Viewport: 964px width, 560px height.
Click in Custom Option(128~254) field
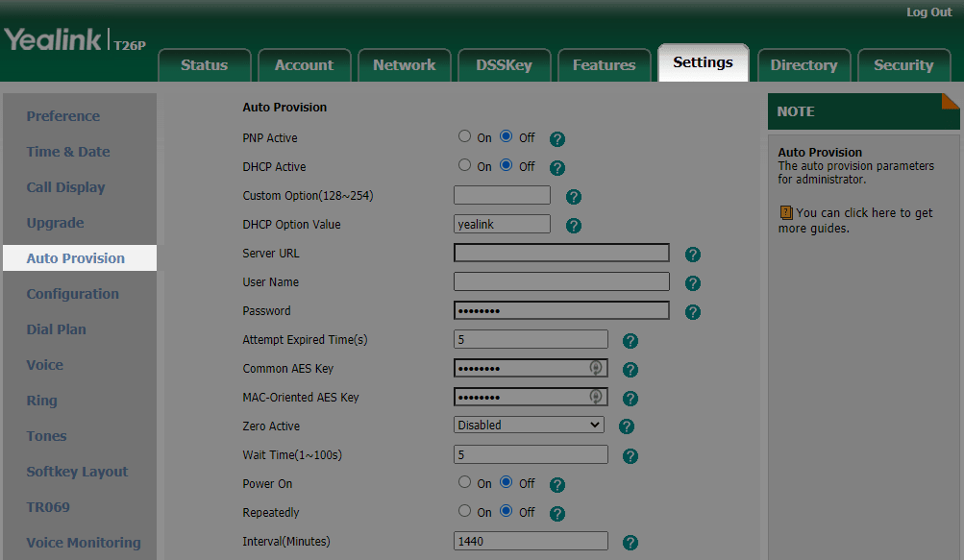click(x=502, y=195)
